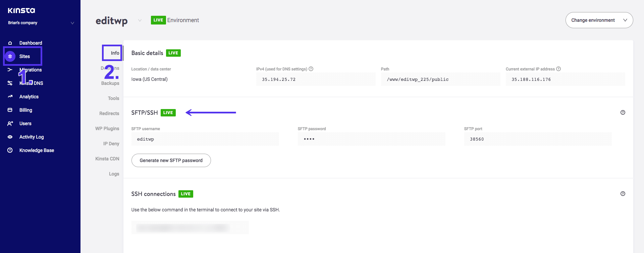Select the IP Deny tab
644x253 pixels.
111,144
